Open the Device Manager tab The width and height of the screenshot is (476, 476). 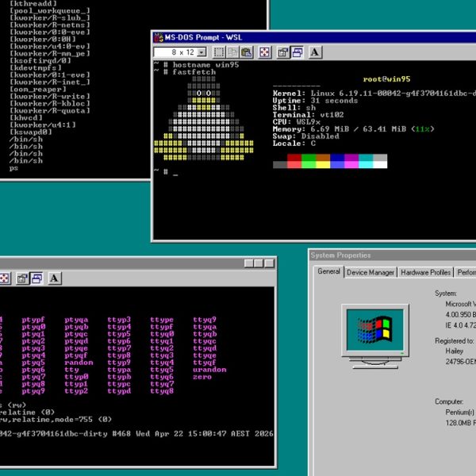pos(370,272)
